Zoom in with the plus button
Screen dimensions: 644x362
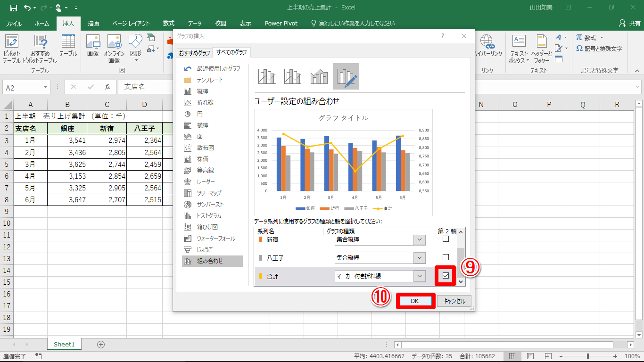coord(615,356)
